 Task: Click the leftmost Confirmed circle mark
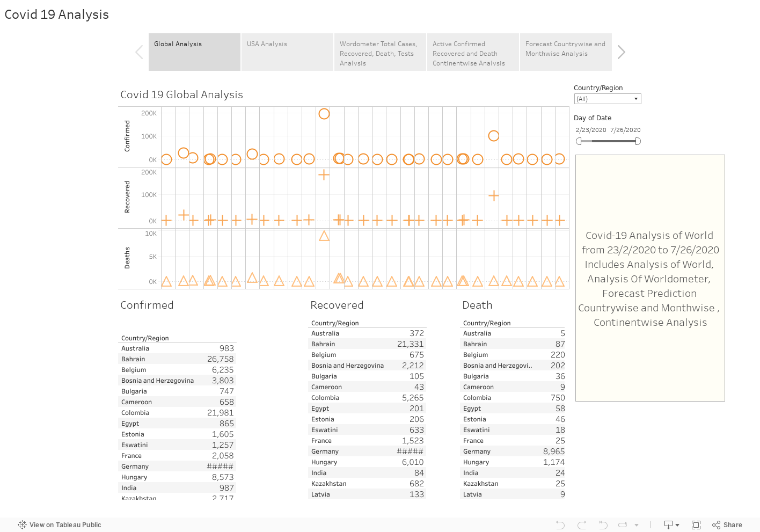point(166,159)
